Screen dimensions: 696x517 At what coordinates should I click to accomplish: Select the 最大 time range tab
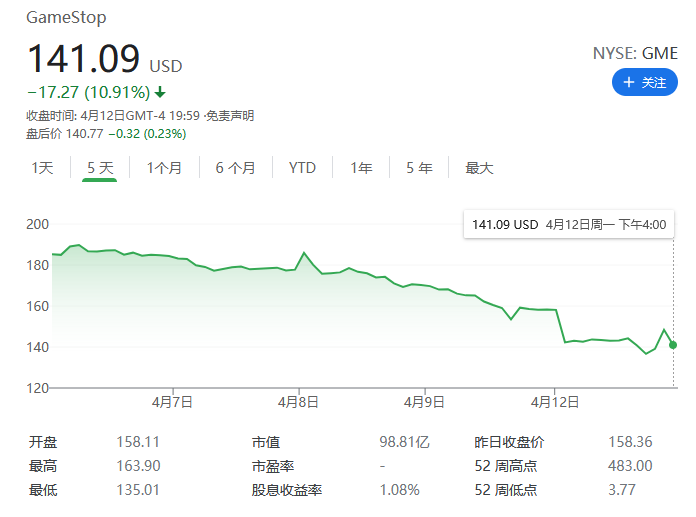479,168
